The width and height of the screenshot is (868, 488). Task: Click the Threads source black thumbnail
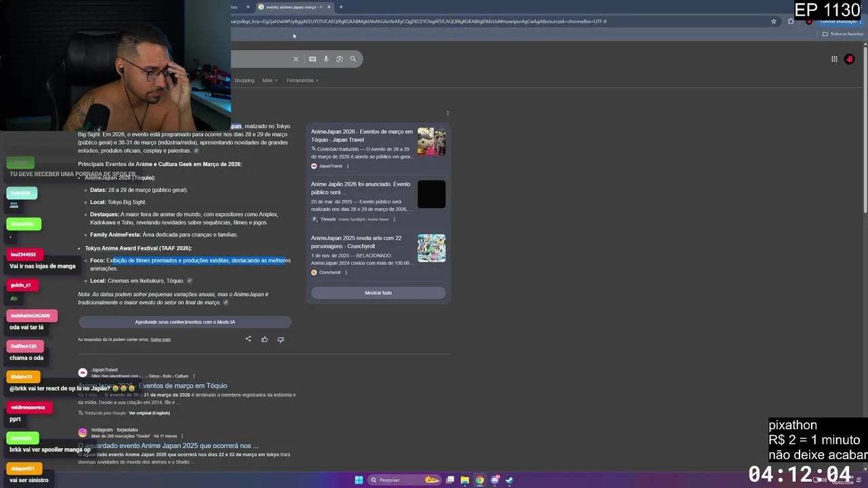(x=431, y=195)
